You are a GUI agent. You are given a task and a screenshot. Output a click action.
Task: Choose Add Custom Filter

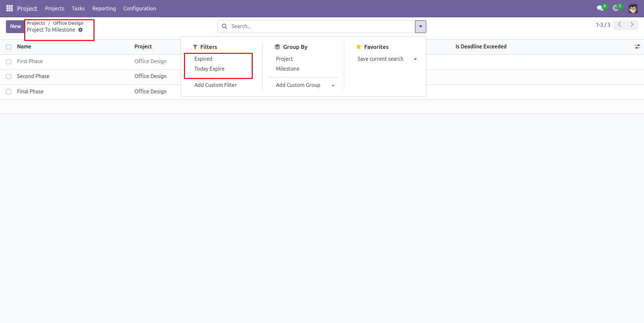pos(216,85)
